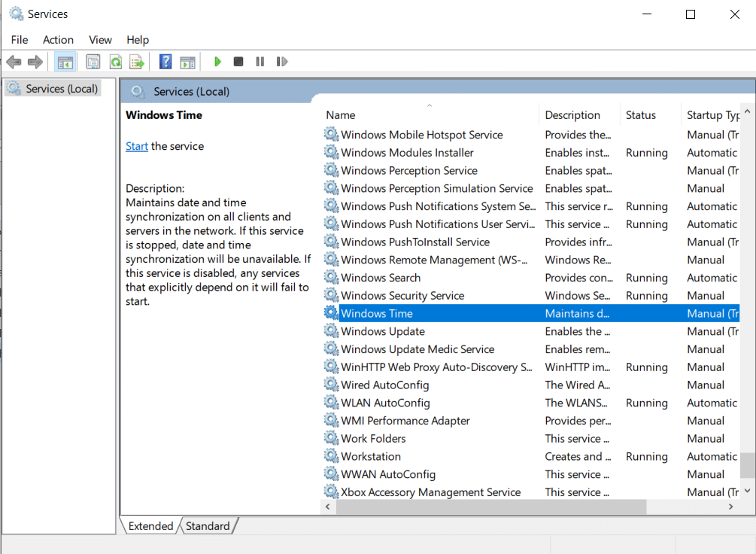
Task: Toggle Show/Hide Console Tree icon
Action: pos(65,62)
